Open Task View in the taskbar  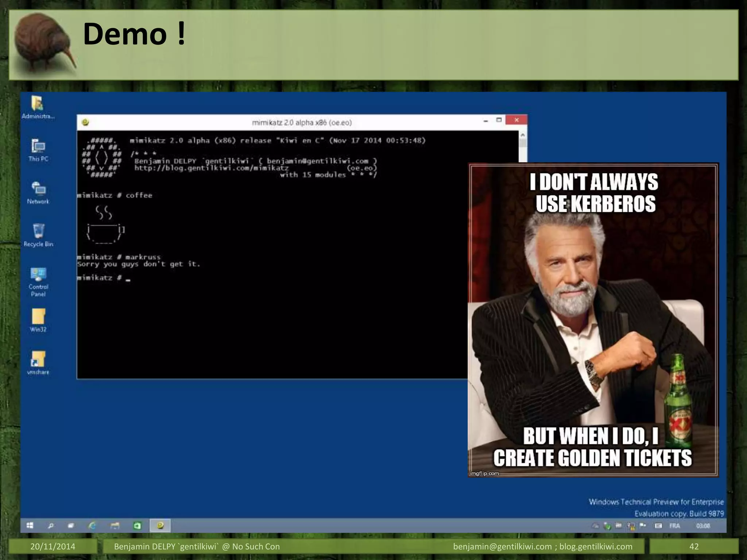pos(71,525)
